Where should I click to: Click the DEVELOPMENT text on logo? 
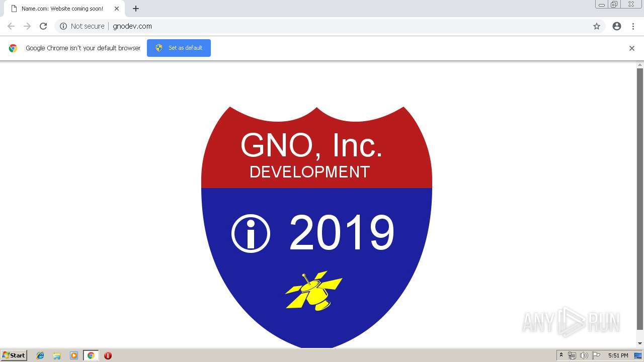[309, 172]
